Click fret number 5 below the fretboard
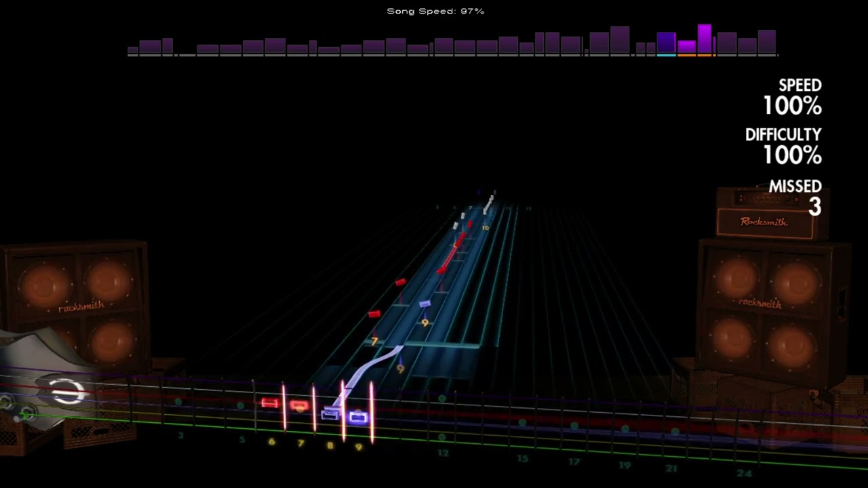 242,440
